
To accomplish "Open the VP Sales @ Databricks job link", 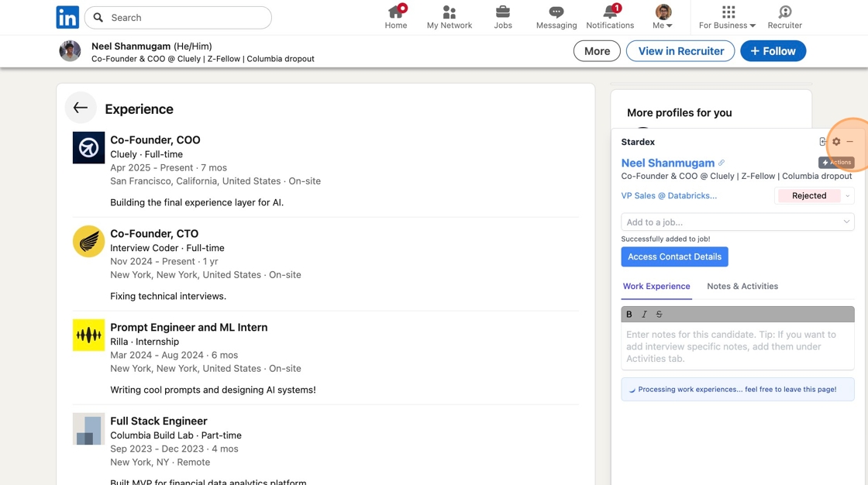I will pos(669,195).
